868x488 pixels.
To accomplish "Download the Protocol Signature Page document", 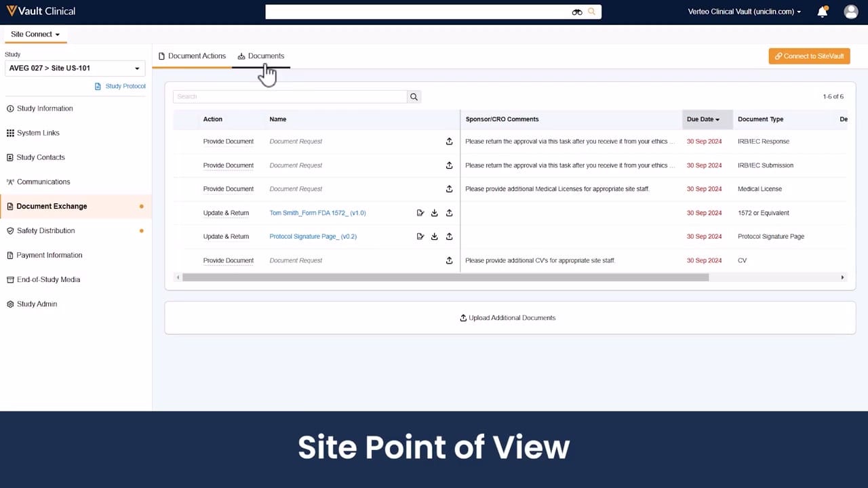I will (435, 237).
